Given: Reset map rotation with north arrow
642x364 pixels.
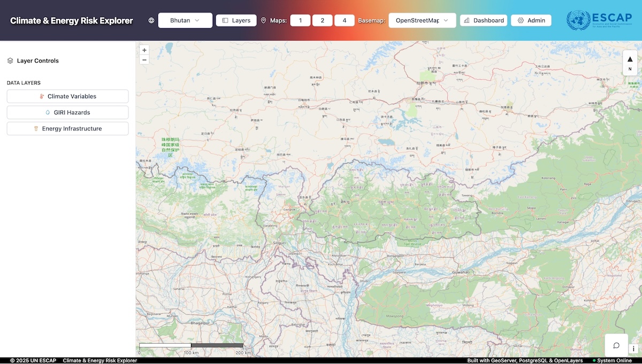Looking at the screenshot, I should [630, 63].
